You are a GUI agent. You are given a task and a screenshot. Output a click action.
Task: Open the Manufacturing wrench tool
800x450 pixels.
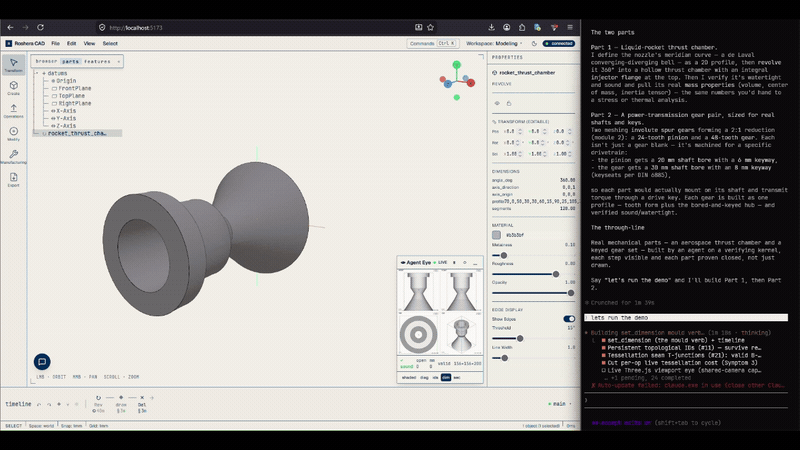tap(14, 157)
